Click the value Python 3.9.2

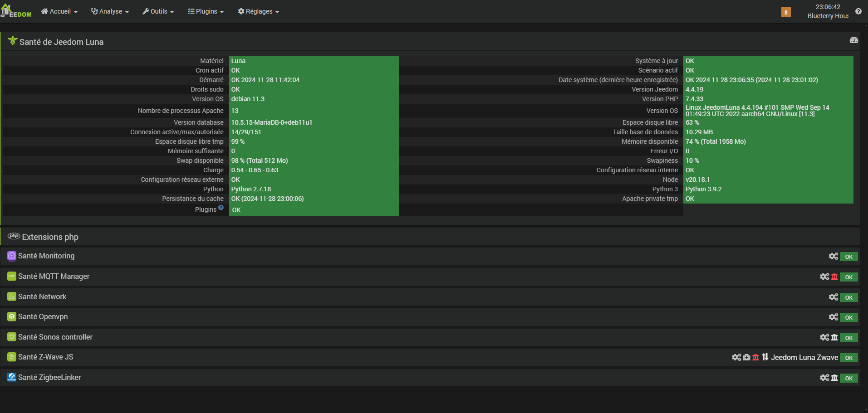tap(703, 189)
